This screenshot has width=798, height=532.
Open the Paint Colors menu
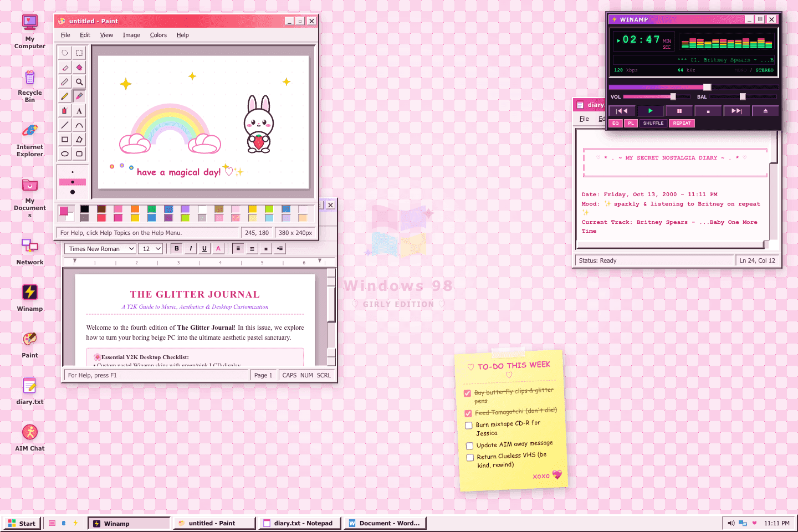pos(158,35)
